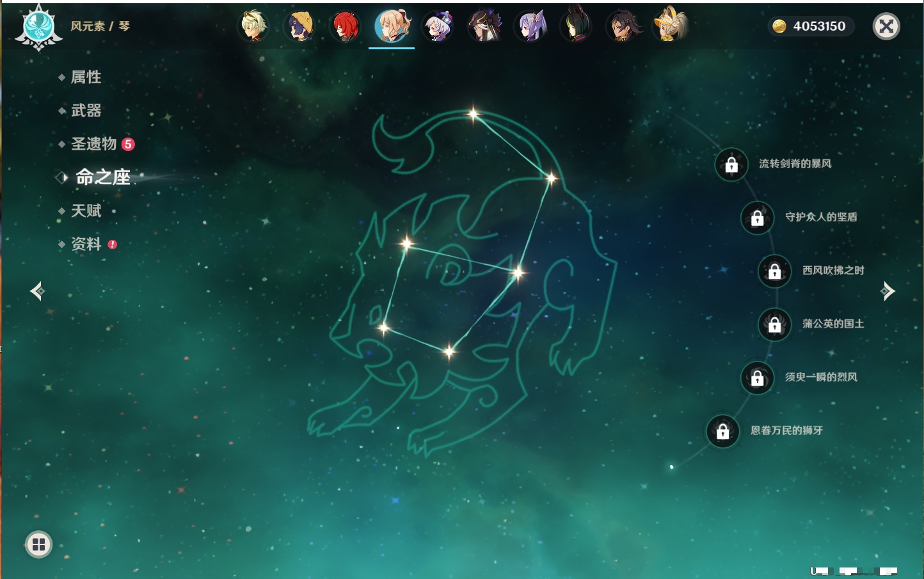
Task: Click lock icon for 守护众人的坚盾
Action: (758, 218)
